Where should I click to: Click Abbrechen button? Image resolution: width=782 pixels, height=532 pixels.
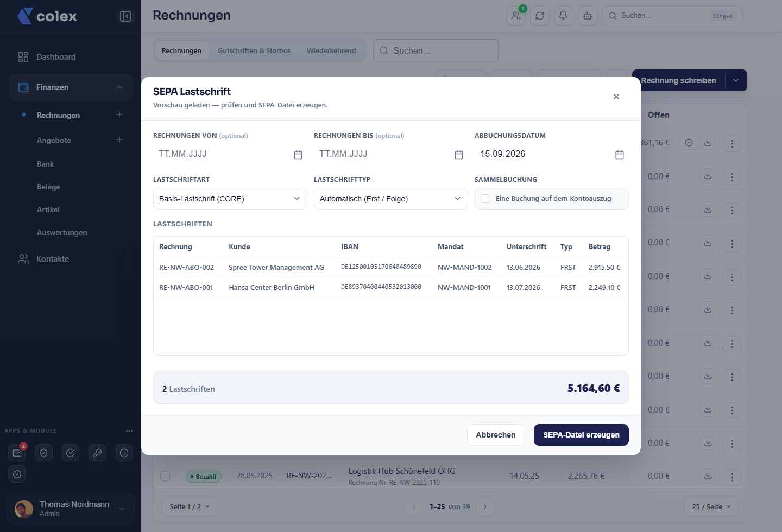(x=496, y=435)
